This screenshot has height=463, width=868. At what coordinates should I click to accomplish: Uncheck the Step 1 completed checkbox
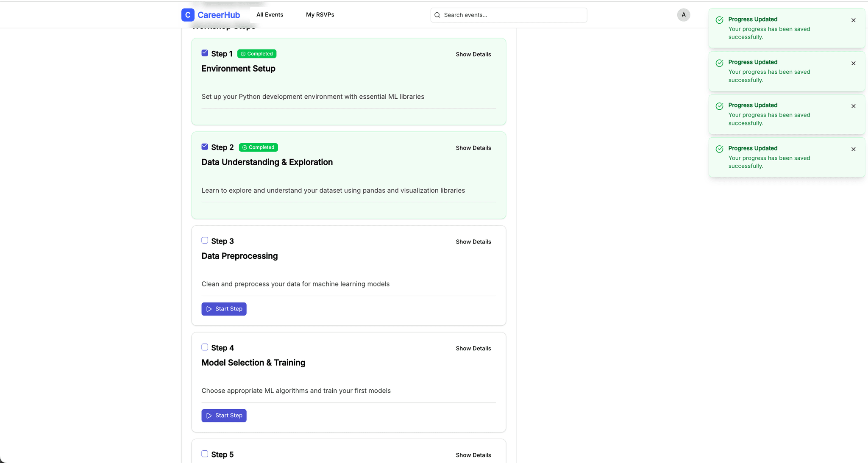(x=205, y=53)
